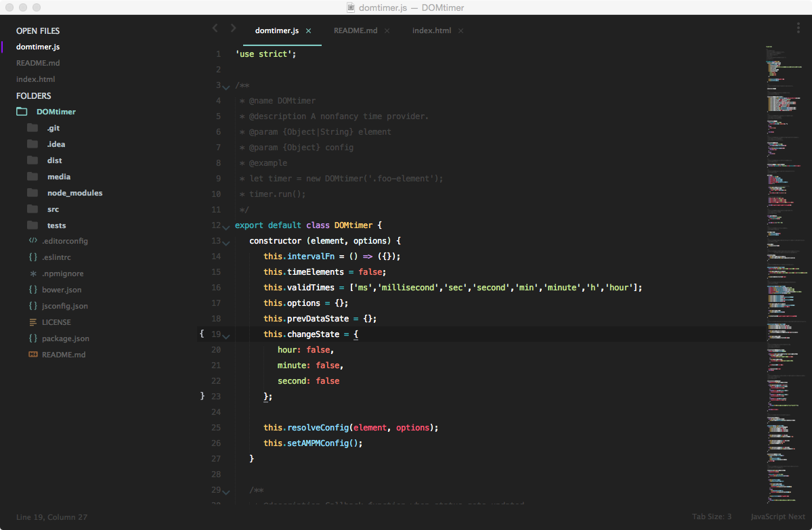
Task: Click the media folder icon
Action: [x=33, y=177]
